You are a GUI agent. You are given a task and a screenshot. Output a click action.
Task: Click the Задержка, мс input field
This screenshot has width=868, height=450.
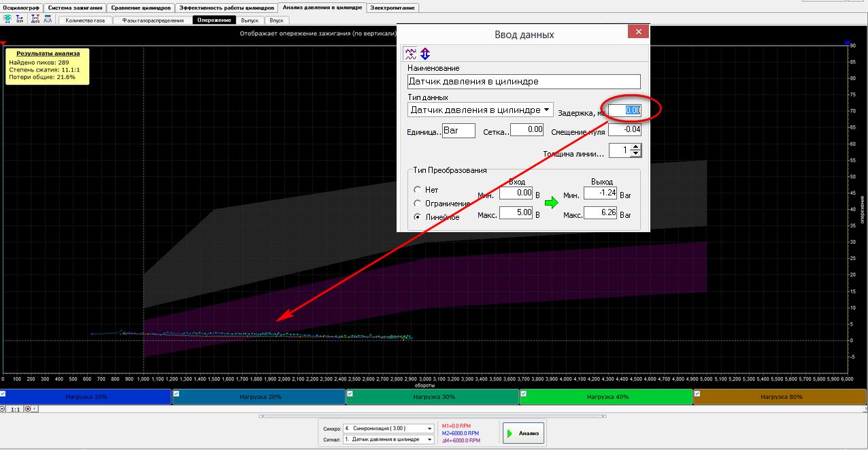pos(624,110)
